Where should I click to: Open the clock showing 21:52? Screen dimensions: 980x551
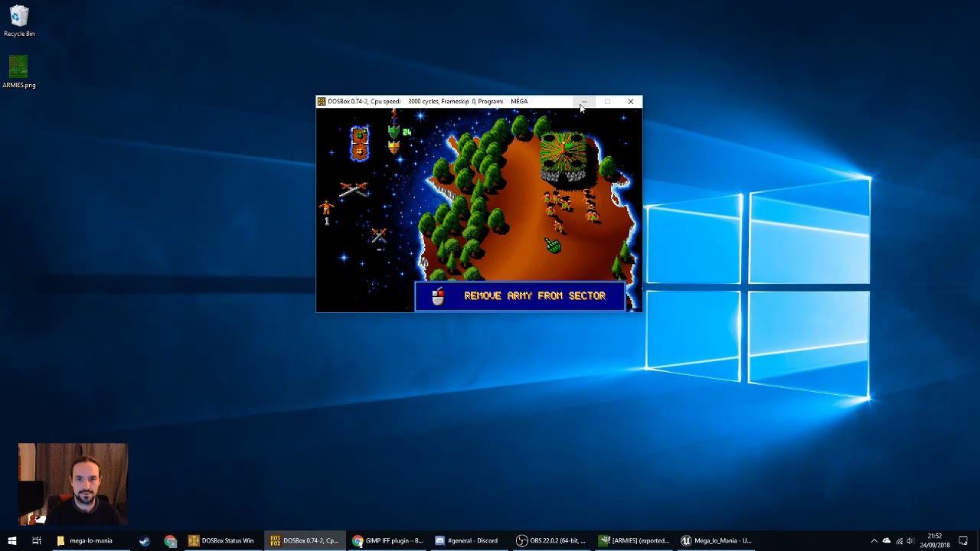[x=935, y=540]
